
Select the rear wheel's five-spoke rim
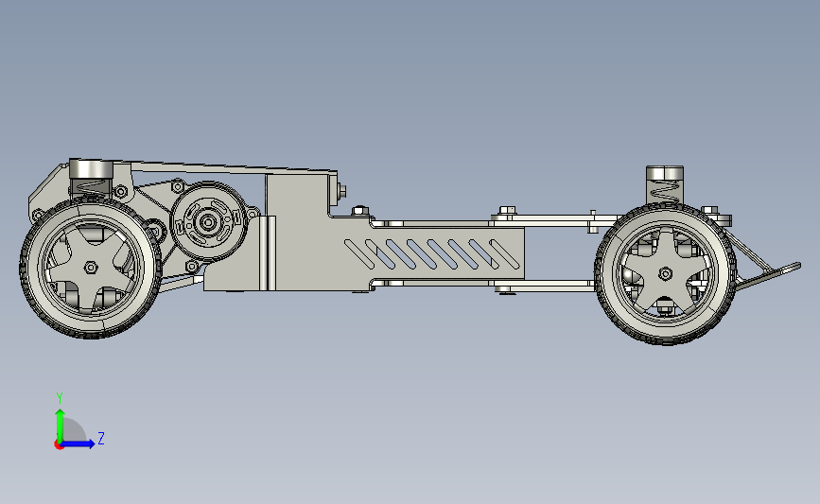91,268
